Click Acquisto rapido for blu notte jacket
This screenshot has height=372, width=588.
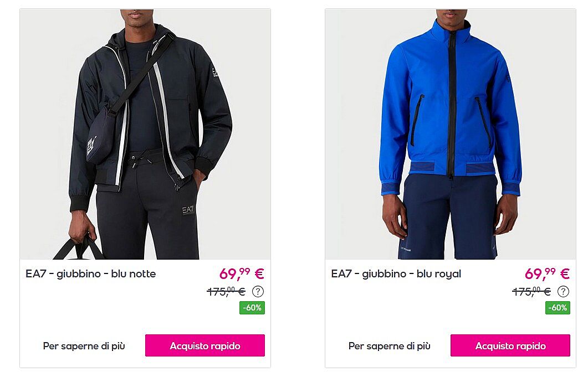click(204, 345)
